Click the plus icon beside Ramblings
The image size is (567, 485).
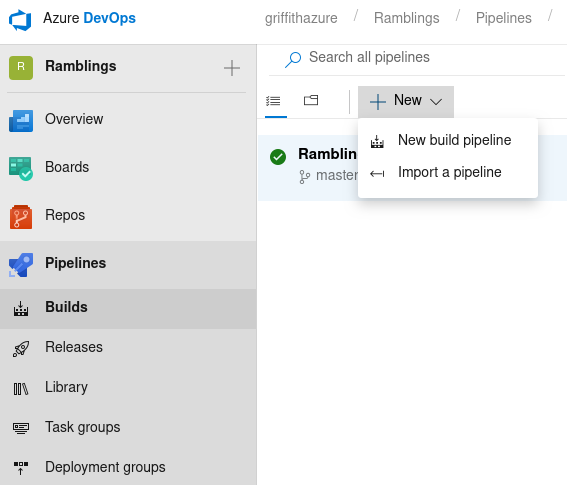tap(232, 68)
